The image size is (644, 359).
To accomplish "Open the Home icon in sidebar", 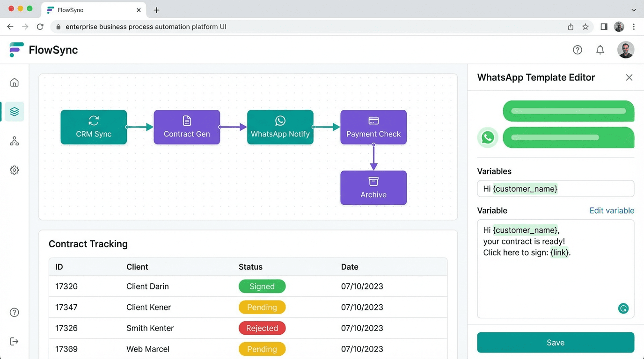I will point(15,83).
